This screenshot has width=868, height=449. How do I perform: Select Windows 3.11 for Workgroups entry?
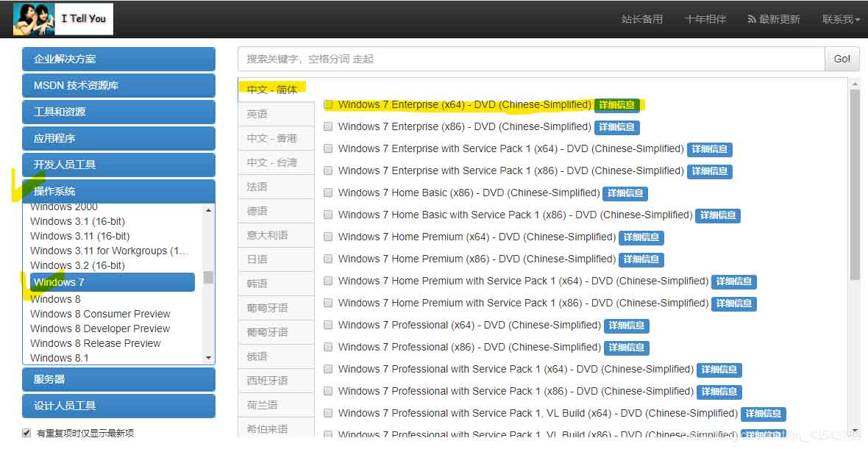(109, 251)
